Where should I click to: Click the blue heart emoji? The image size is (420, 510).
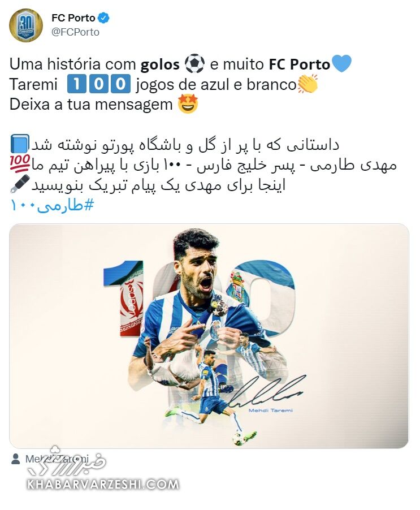(x=341, y=63)
